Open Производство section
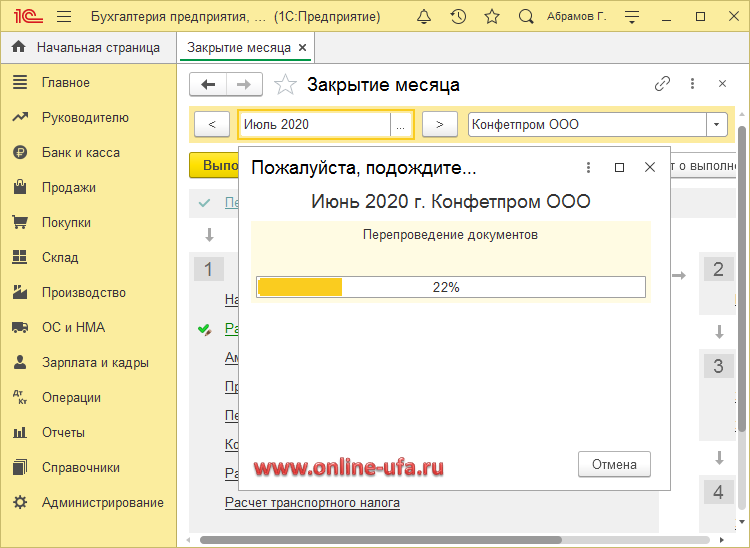The image size is (750, 548). click(x=84, y=292)
